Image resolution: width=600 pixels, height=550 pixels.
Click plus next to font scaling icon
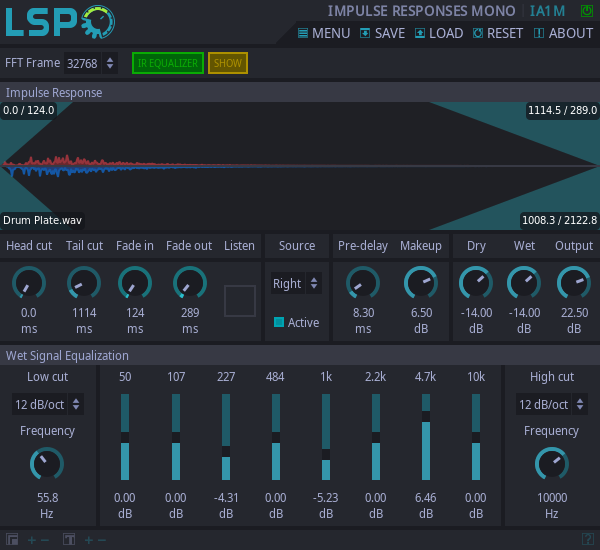89,540
